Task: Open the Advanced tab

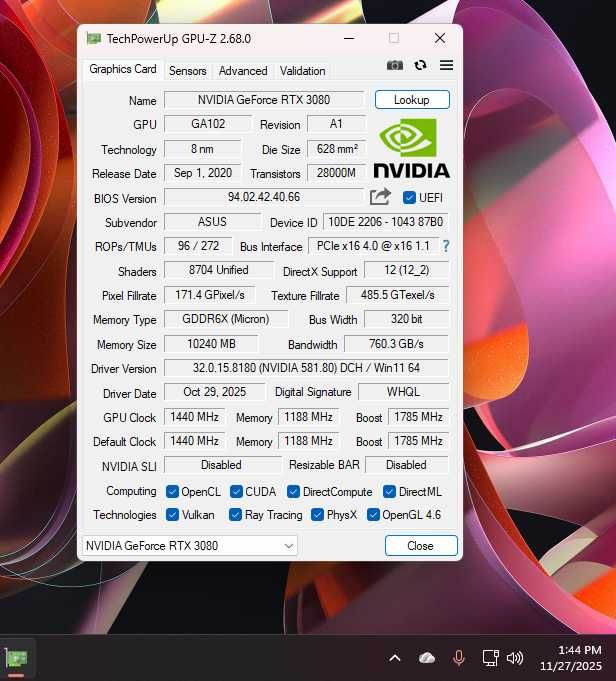Action: pyautogui.click(x=243, y=71)
